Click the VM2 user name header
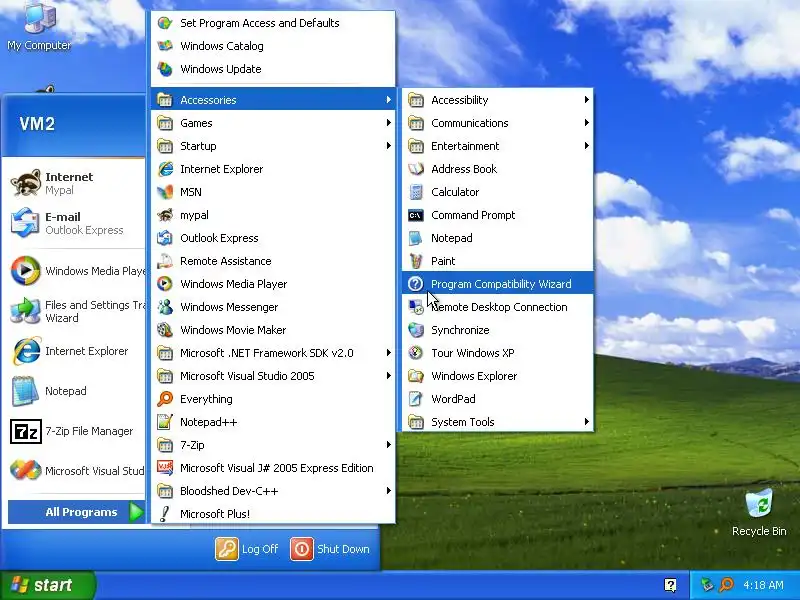Viewport: 800px width, 600px height. point(37,124)
